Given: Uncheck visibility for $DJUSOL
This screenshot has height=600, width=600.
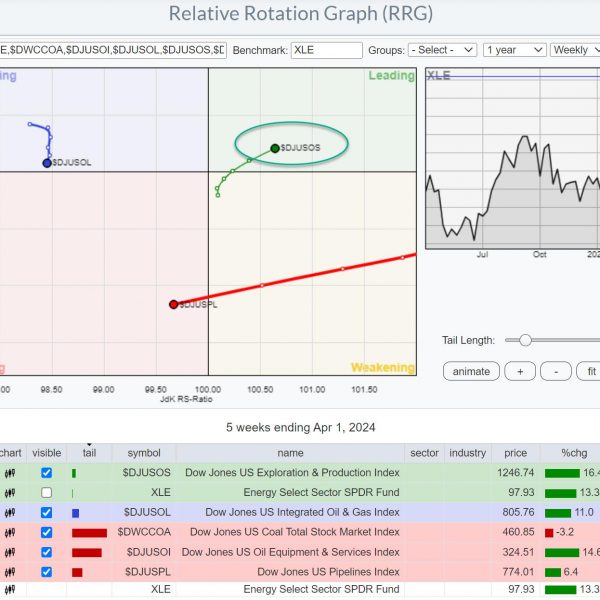Looking at the screenshot, I should click(46, 512).
